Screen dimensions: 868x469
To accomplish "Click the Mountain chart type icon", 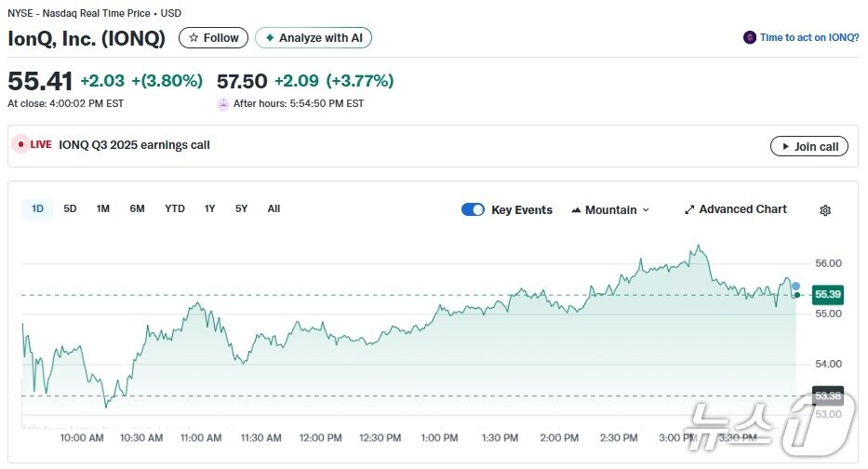I will [x=576, y=210].
